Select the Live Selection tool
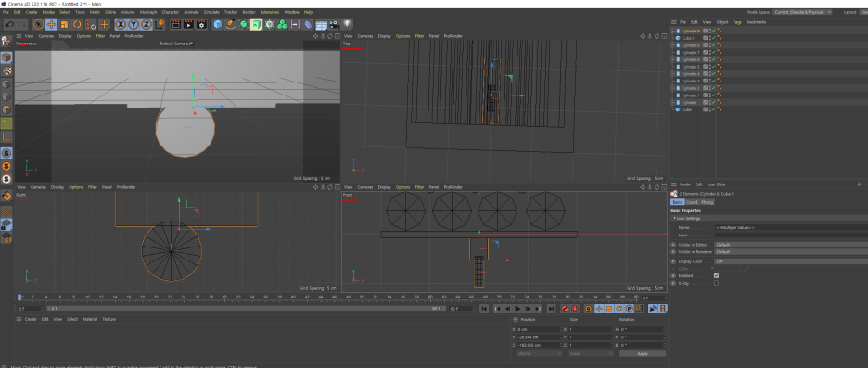The image size is (868, 368). (38, 24)
